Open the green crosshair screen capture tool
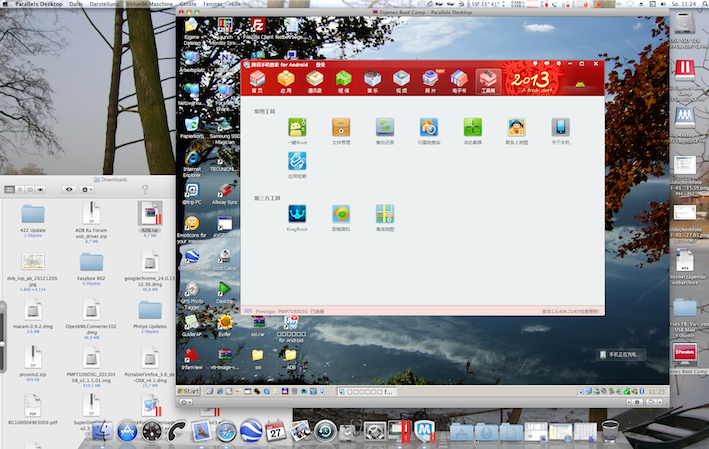 (473, 128)
